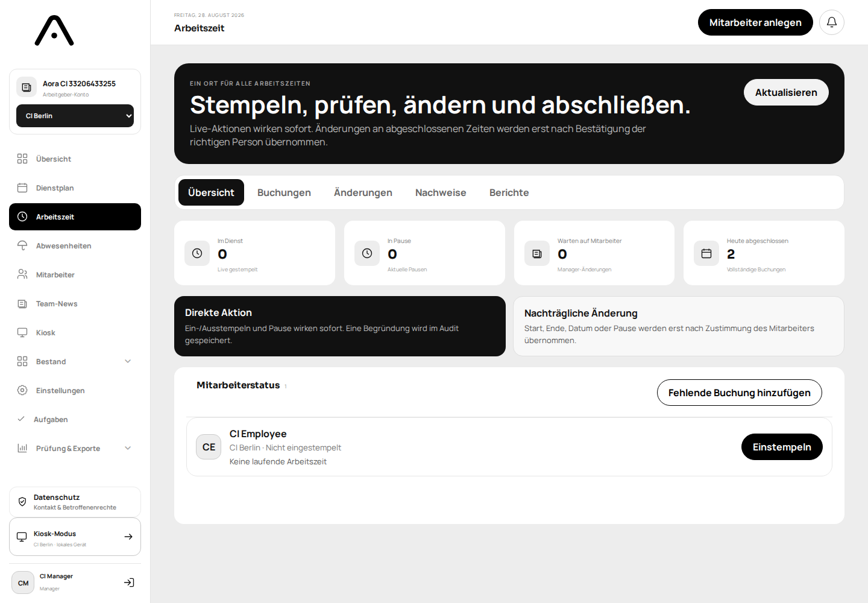Image resolution: width=868 pixels, height=603 pixels.
Task: Click Einstempeln for CI Employee
Action: coord(782,447)
